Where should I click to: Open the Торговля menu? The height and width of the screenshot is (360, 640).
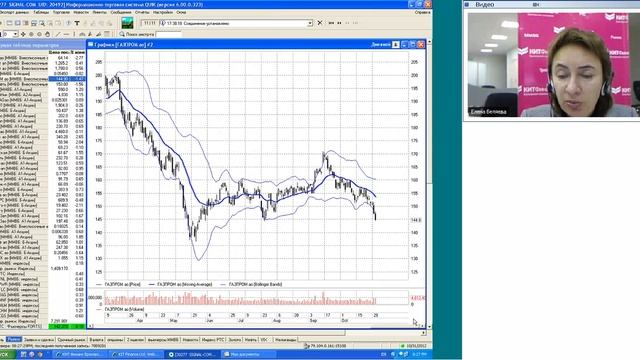tap(61, 12)
